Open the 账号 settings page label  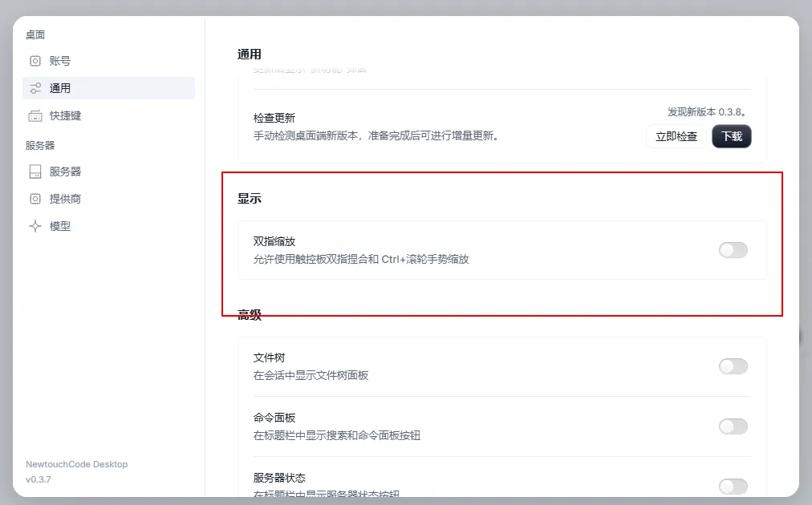[x=60, y=61]
